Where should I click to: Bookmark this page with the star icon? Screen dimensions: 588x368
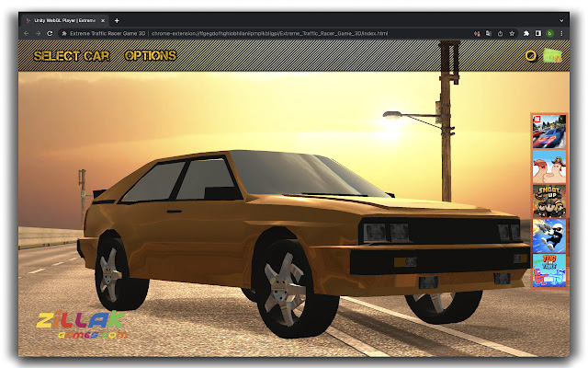(x=512, y=33)
